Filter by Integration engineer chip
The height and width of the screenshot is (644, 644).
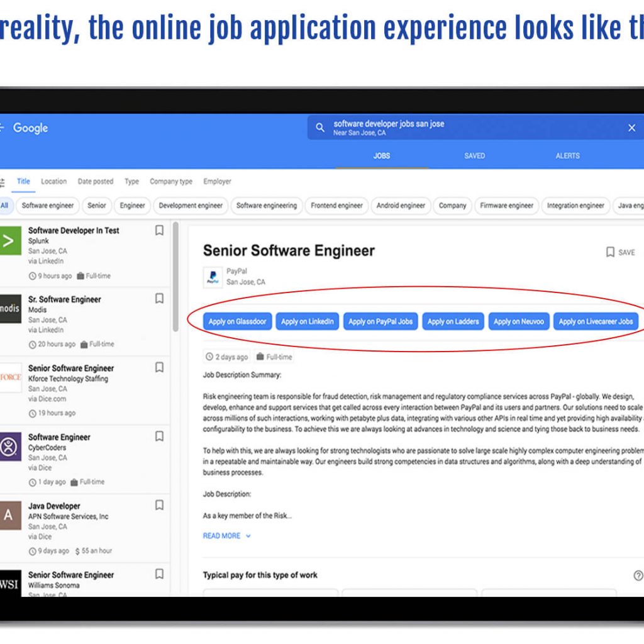(x=575, y=206)
